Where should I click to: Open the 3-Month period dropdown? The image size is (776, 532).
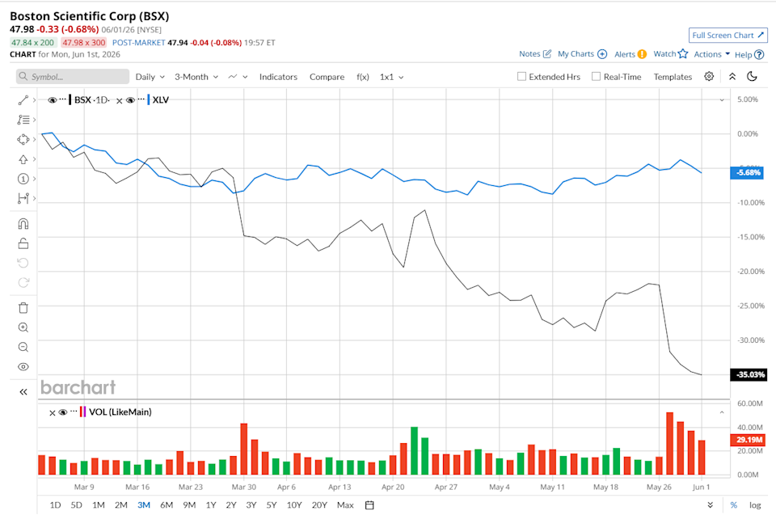(x=196, y=77)
